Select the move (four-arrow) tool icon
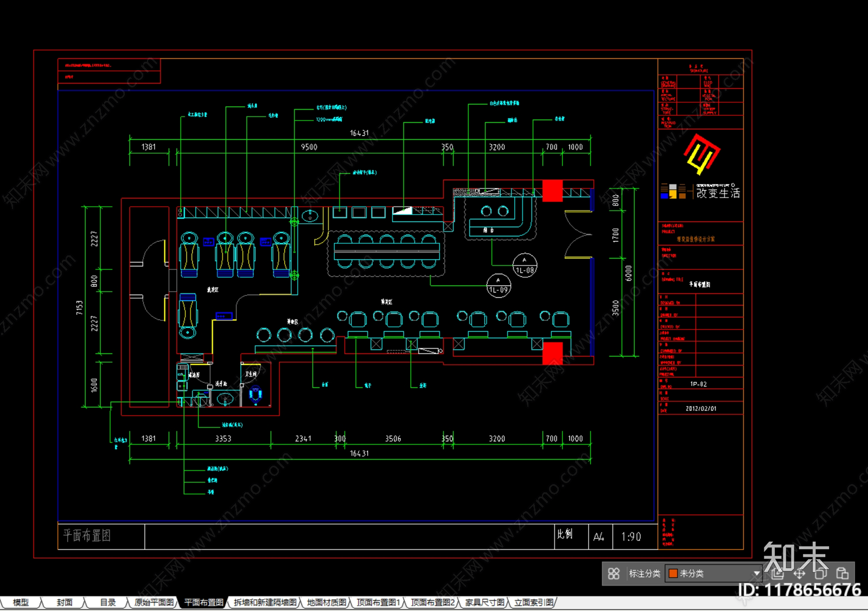This screenshot has height=611, width=868. pyautogui.click(x=799, y=573)
